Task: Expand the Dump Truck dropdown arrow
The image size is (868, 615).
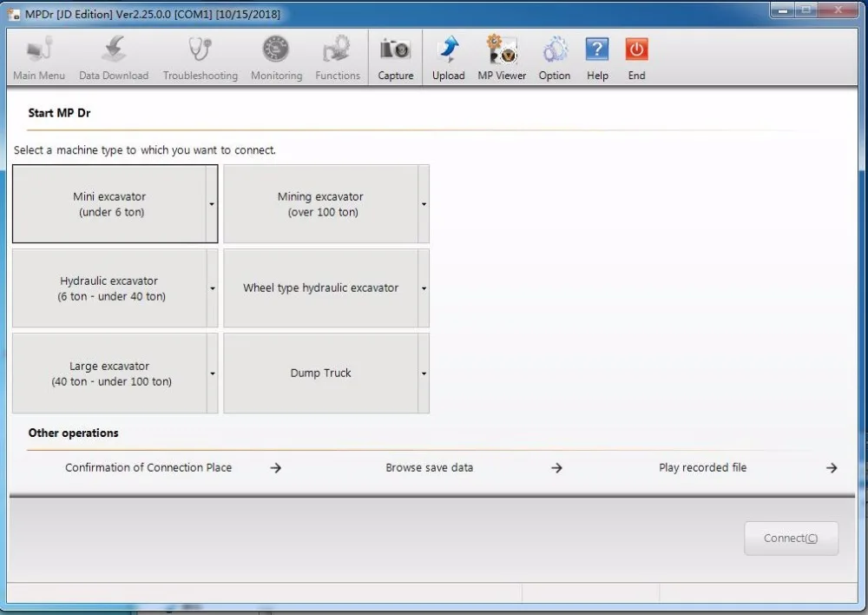Action: point(424,374)
